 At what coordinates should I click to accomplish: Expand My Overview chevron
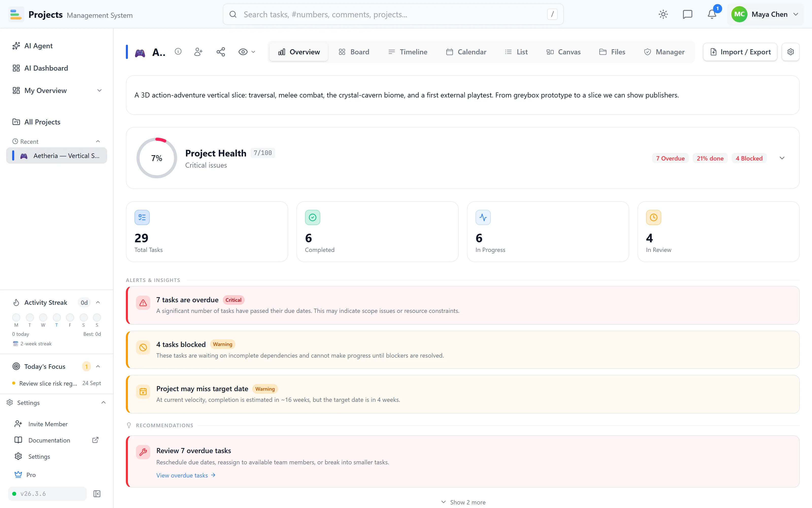pyautogui.click(x=99, y=90)
